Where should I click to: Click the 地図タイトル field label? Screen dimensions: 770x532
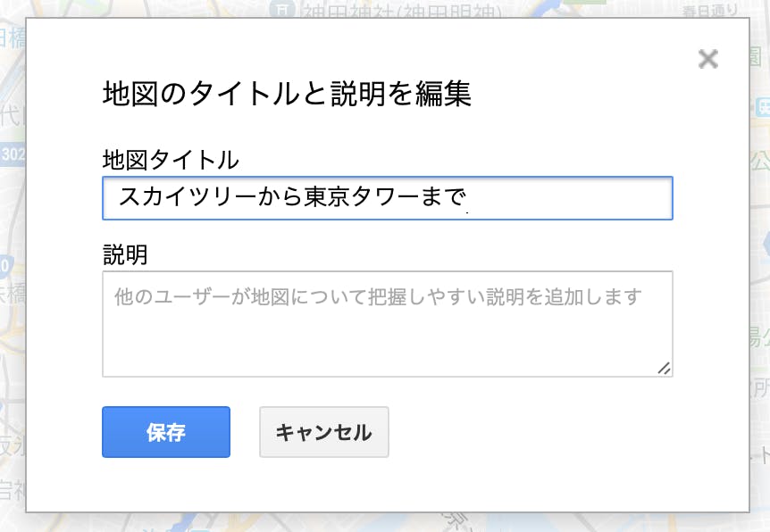coord(171,160)
